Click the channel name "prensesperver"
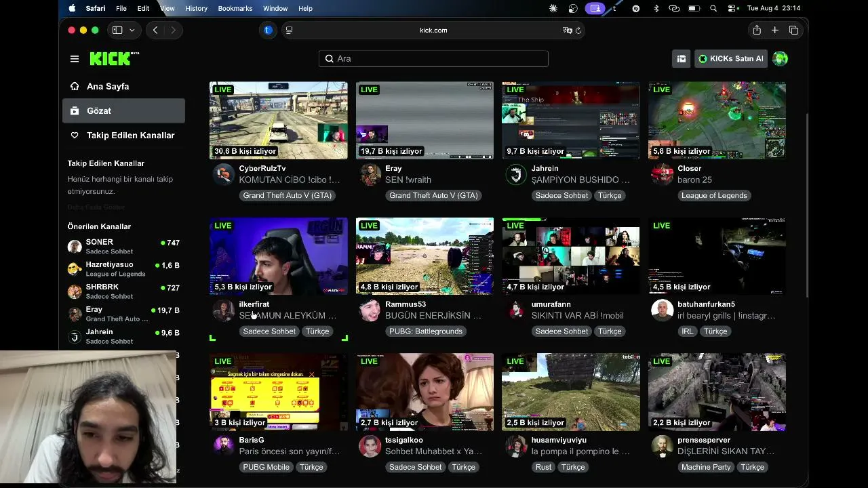Image resolution: width=868 pixels, height=488 pixels. click(x=704, y=440)
